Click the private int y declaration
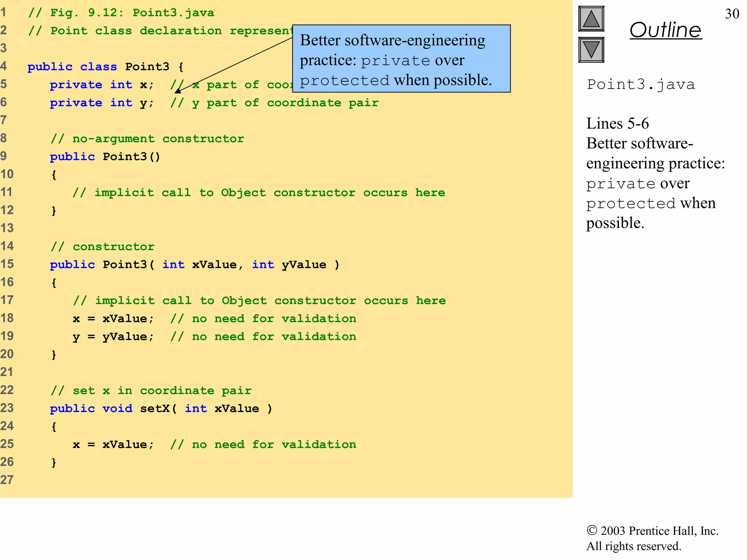Image resolution: width=747 pixels, height=560 pixels. click(102, 103)
